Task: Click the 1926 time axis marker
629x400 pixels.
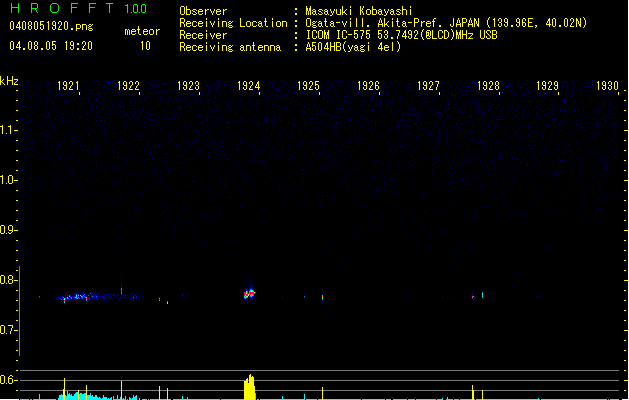Action: tap(368, 86)
